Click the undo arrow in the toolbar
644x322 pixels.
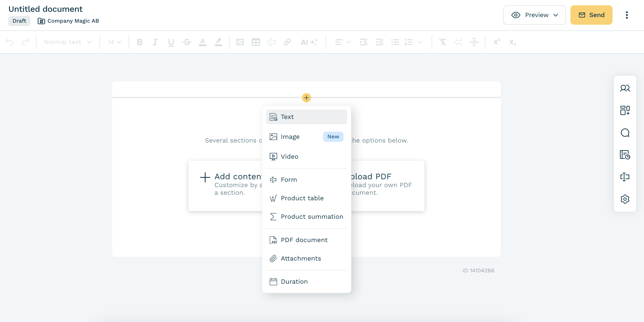10,42
